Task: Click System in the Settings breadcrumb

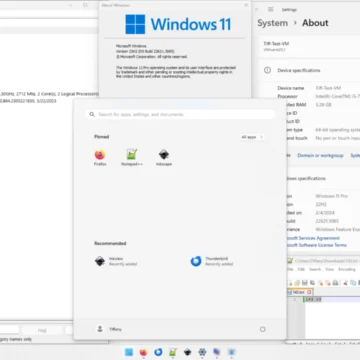Action: coord(272,23)
